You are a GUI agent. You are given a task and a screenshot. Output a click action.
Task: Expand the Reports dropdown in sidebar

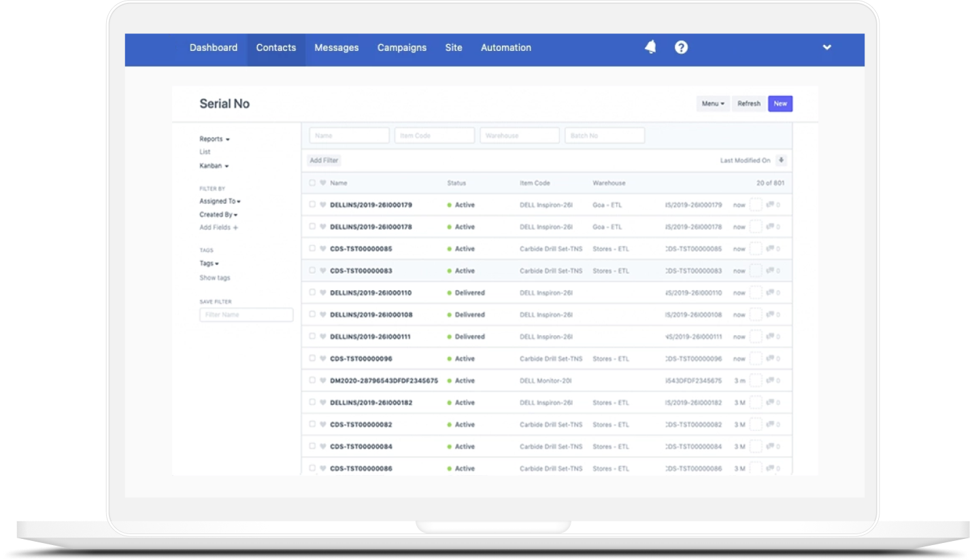(214, 139)
